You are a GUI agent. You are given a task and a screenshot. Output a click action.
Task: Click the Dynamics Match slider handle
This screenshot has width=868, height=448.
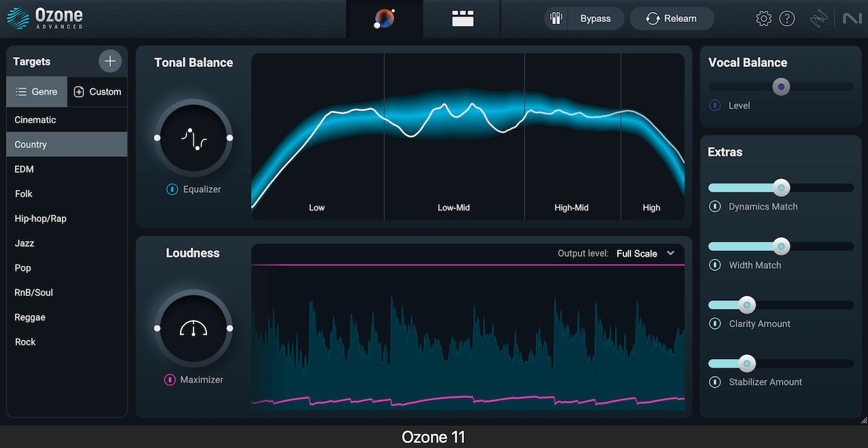pos(781,188)
